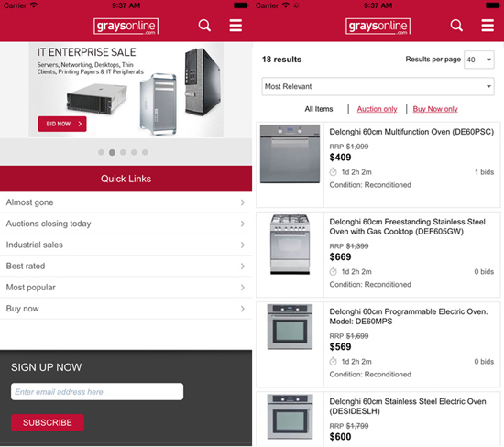Filter by Buy Now only
Screen dimensions: 504x447
435,109
